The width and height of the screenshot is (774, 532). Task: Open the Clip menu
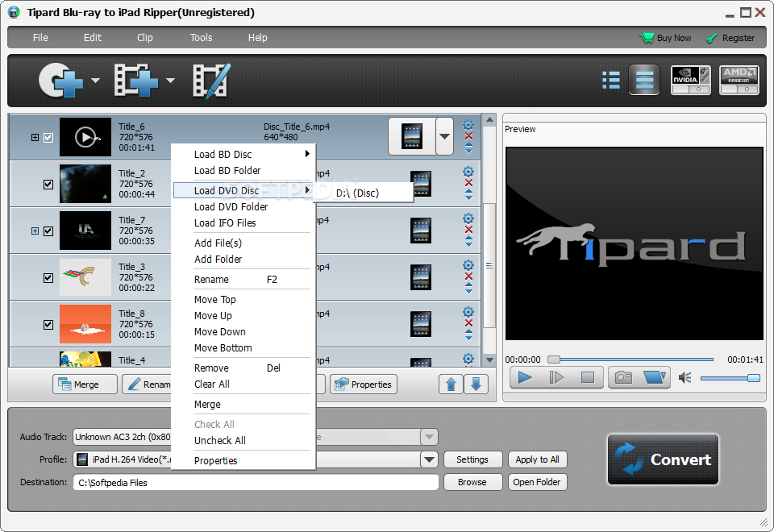(144, 38)
